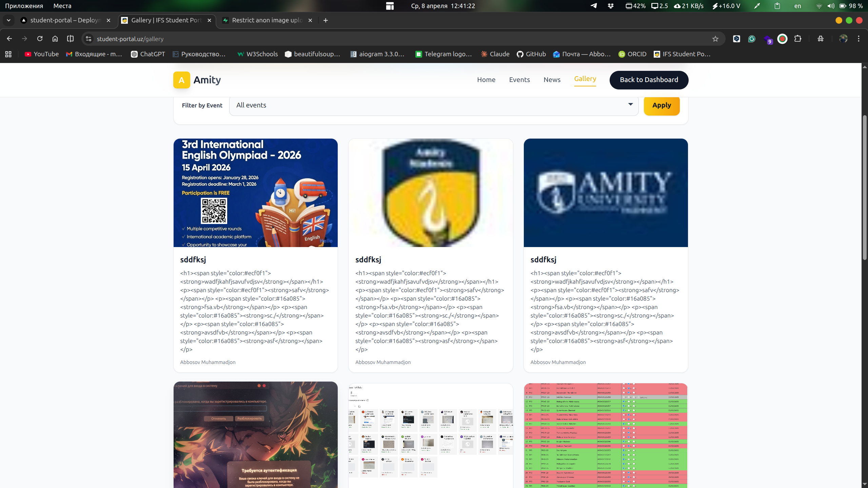The width and height of the screenshot is (868, 488).
Task: Click the Amity logo icon
Action: [181, 80]
